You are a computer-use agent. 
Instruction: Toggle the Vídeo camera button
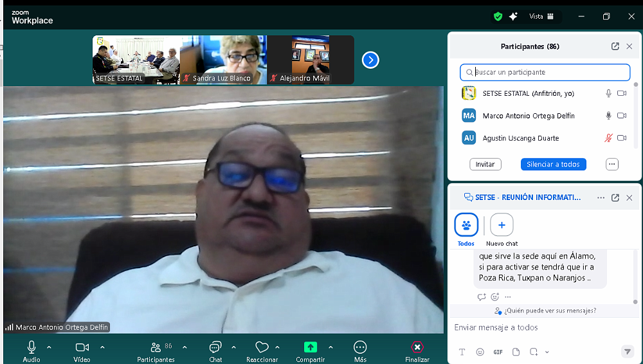[82, 347]
